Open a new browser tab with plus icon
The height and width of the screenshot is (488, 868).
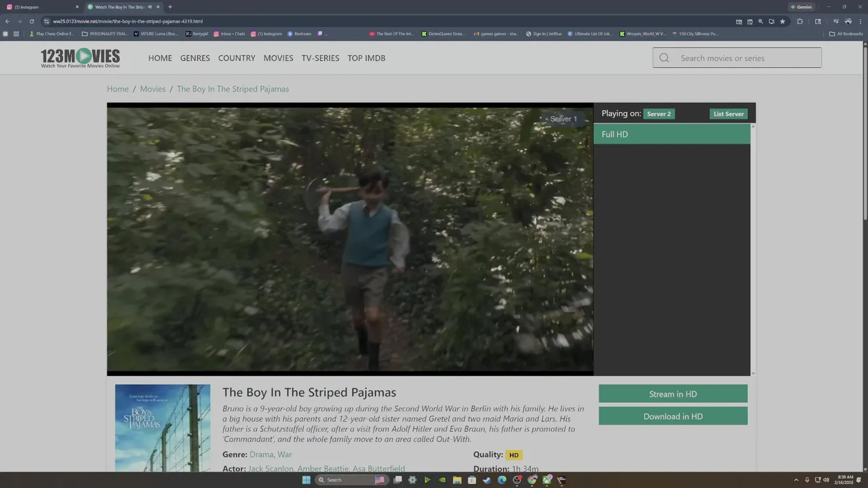click(x=170, y=7)
